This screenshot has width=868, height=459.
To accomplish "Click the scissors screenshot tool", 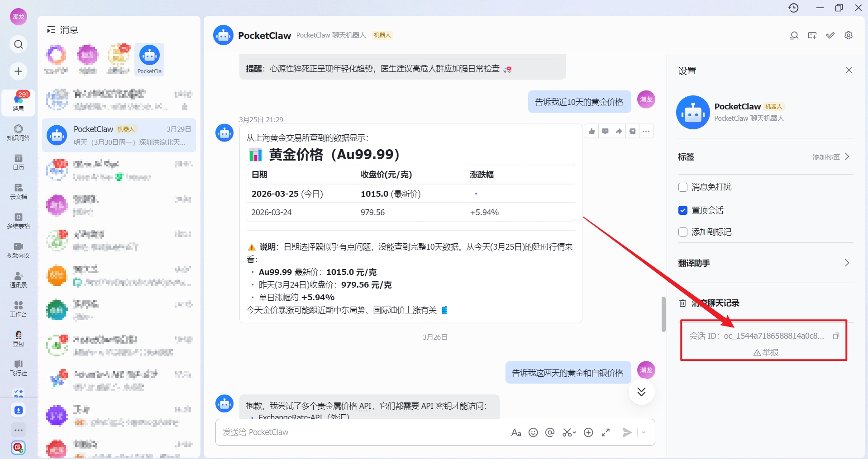I will pos(567,433).
